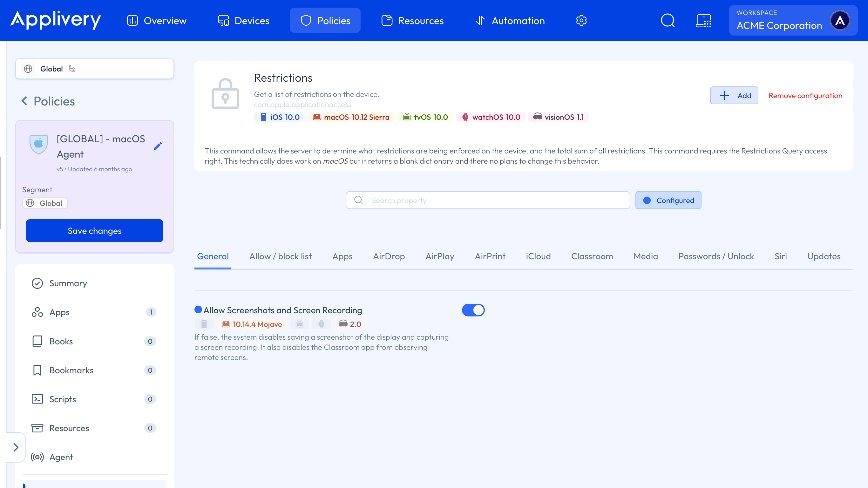Viewport: 868px width, 488px height.
Task: Click the 10.14.4 Mojave version badge
Action: click(252, 324)
